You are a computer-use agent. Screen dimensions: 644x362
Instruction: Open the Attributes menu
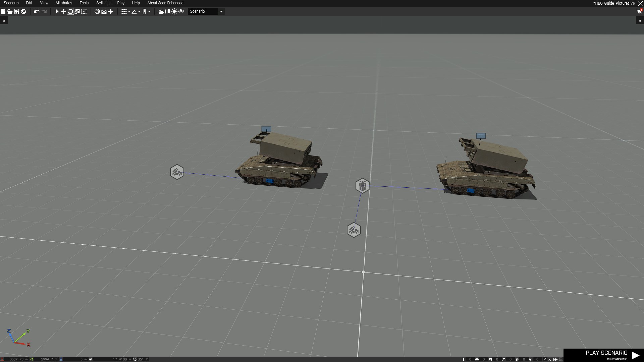(64, 3)
